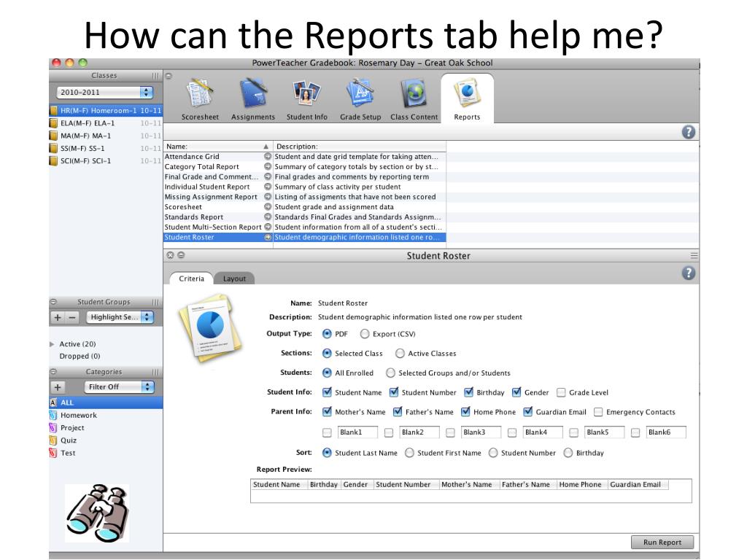The width and height of the screenshot is (747, 560).
Task: Open the Highlight Se... dropdown
Action: (x=120, y=317)
